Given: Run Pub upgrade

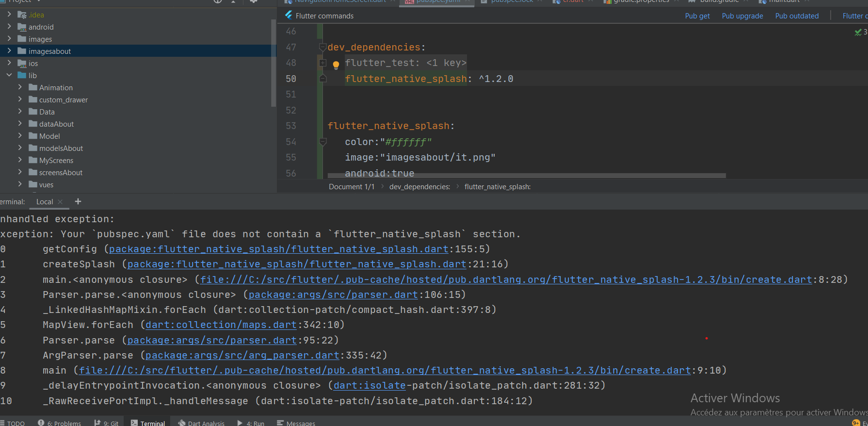Looking at the screenshot, I should [x=742, y=16].
